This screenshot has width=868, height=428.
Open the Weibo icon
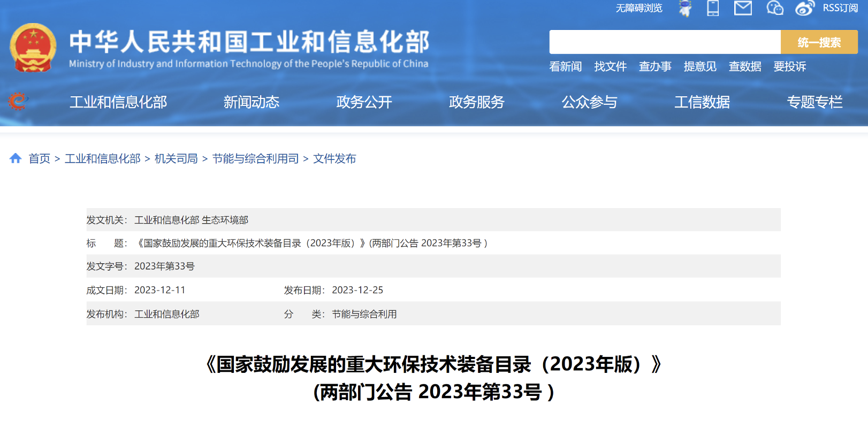coord(804,8)
